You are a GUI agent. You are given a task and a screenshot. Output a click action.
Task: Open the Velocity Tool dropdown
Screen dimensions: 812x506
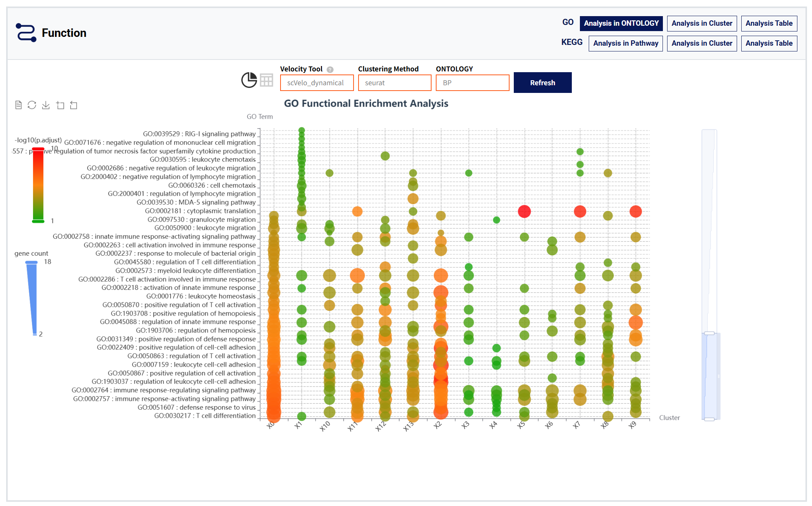(317, 83)
